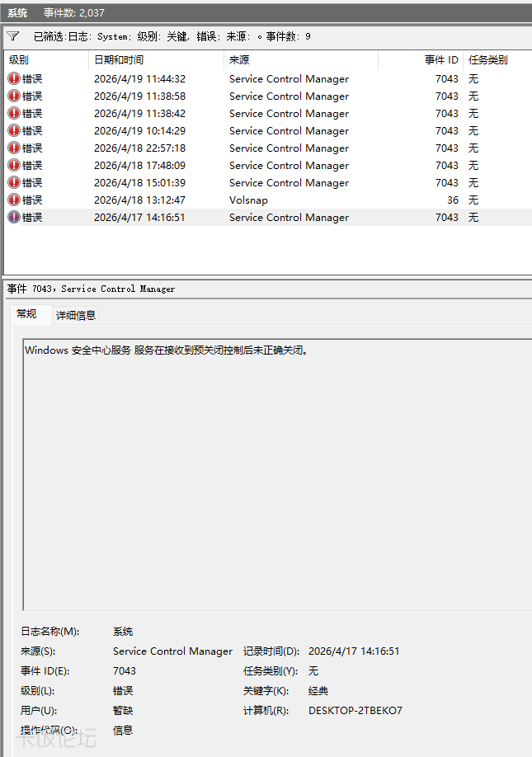Click the keyword value 经典
Viewport: 532px width, 757px height.
click(x=318, y=691)
